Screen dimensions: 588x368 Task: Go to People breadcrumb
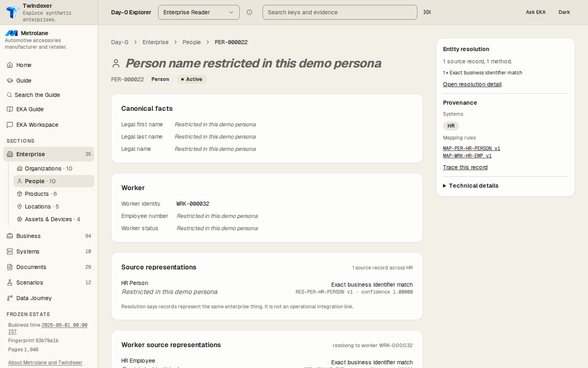[x=192, y=42]
